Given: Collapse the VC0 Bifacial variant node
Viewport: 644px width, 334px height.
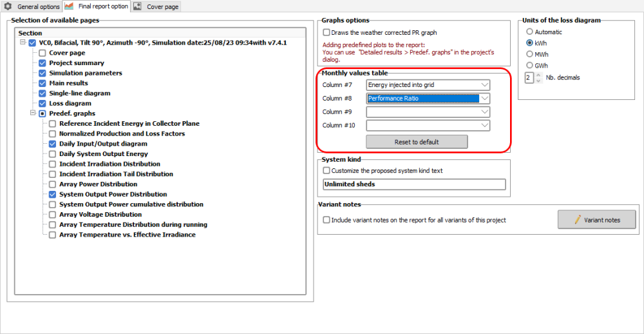Looking at the screenshot, I should [23, 43].
